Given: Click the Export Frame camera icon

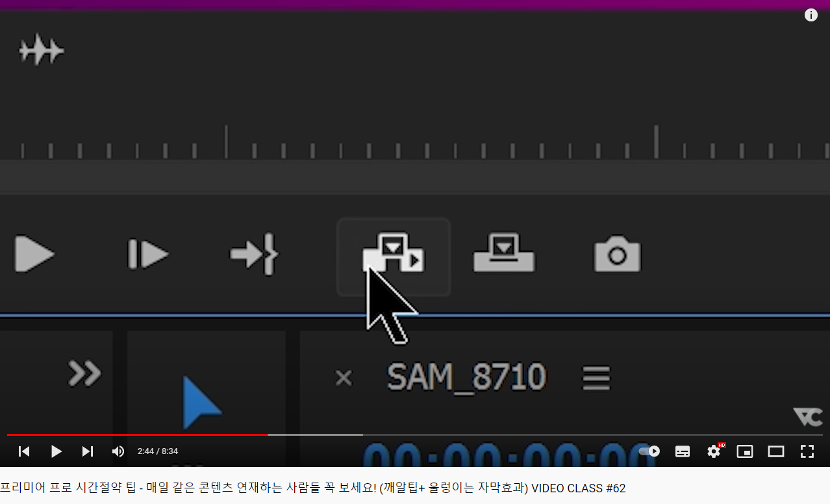Looking at the screenshot, I should (617, 253).
